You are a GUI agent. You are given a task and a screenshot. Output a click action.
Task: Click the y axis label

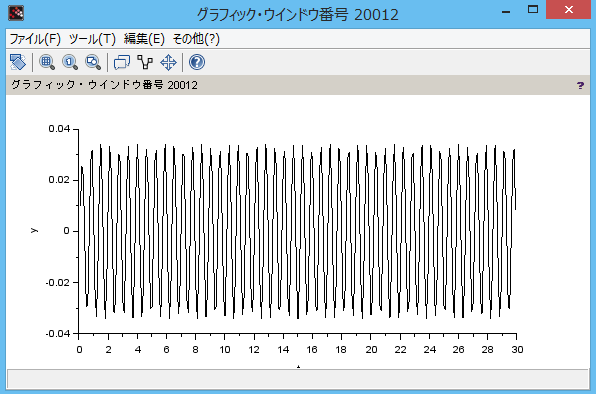(34, 230)
